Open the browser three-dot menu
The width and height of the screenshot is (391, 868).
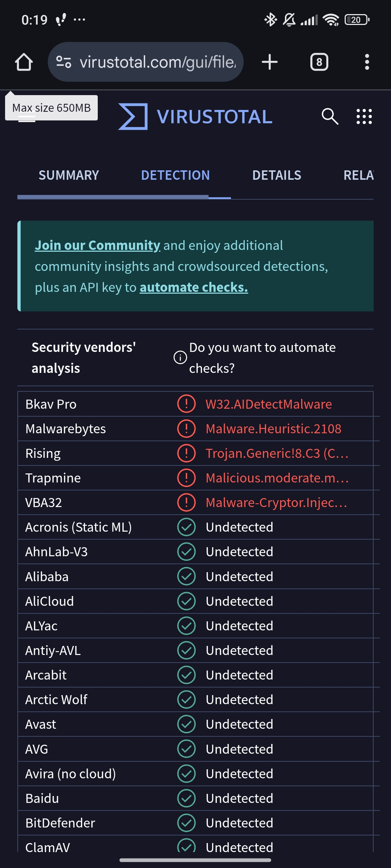click(367, 62)
